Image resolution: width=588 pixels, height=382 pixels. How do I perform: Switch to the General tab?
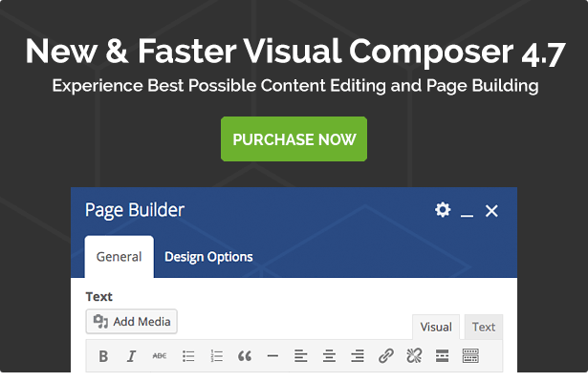(x=119, y=257)
